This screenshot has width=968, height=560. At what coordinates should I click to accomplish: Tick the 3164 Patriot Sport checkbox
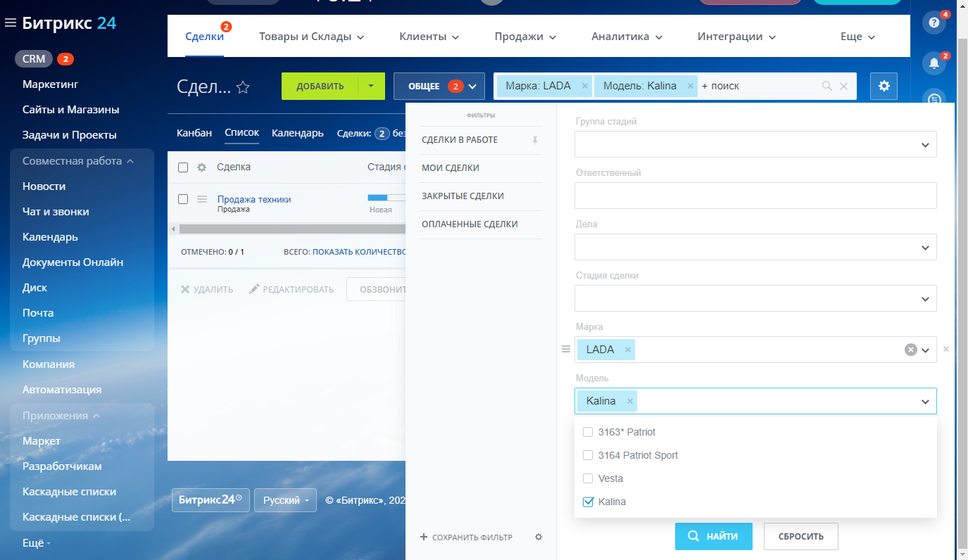coord(588,455)
